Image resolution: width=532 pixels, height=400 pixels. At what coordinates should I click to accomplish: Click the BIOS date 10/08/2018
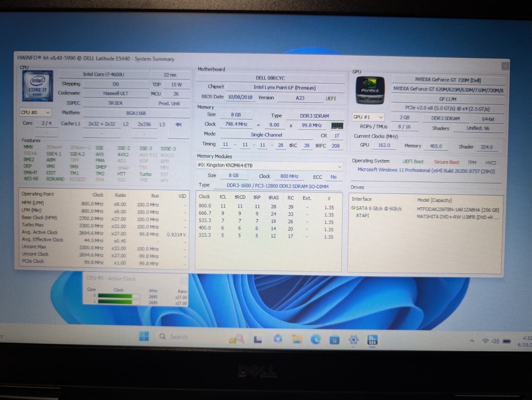(240, 97)
